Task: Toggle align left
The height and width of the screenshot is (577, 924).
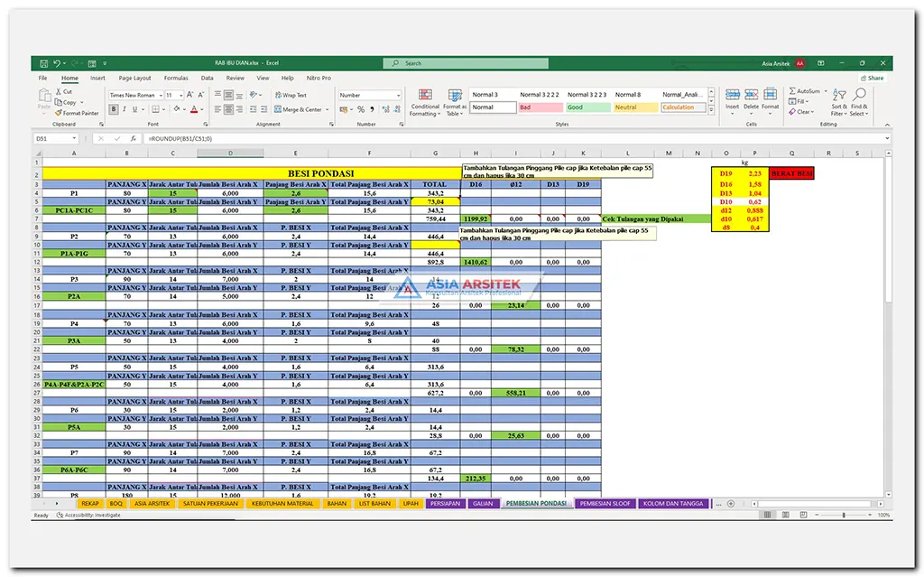Action: (218, 109)
